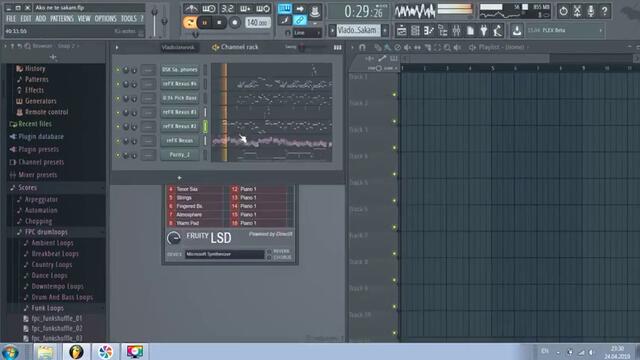The width and height of the screenshot is (640, 360).
Task: Select the Purity_2 channel button
Action: click(x=180, y=155)
